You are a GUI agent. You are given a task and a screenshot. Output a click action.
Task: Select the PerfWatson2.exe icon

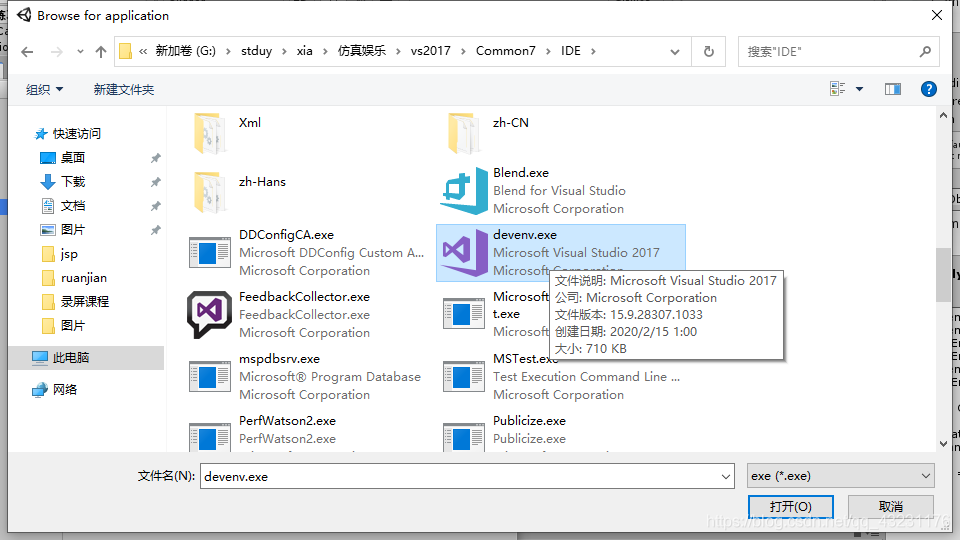coord(209,437)
